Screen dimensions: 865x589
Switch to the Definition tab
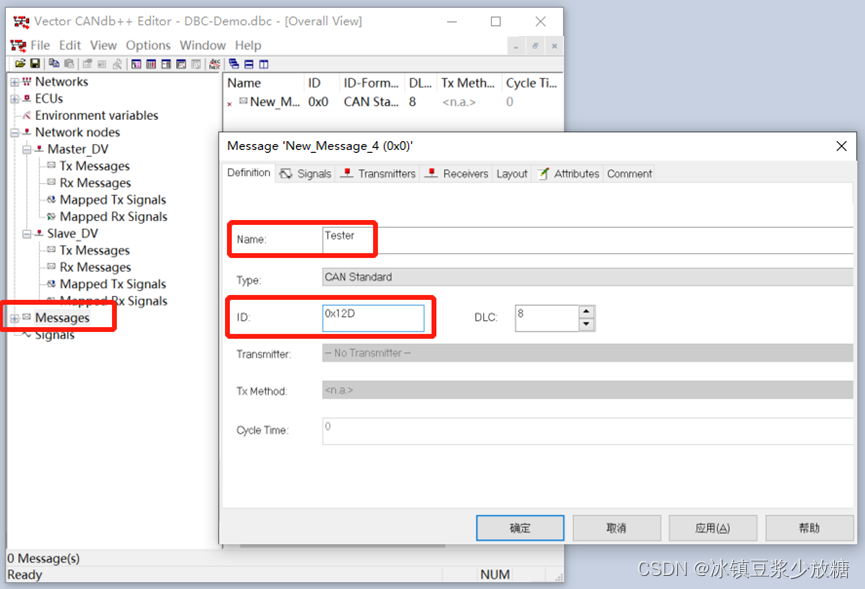(x=249, y=173)
